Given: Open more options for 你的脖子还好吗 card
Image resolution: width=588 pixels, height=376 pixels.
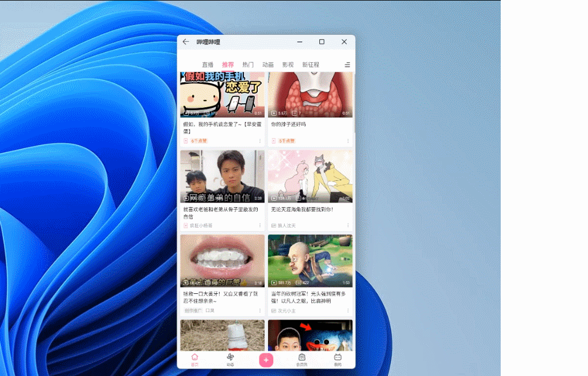Looking at the screenshot, I should point(348,141).
